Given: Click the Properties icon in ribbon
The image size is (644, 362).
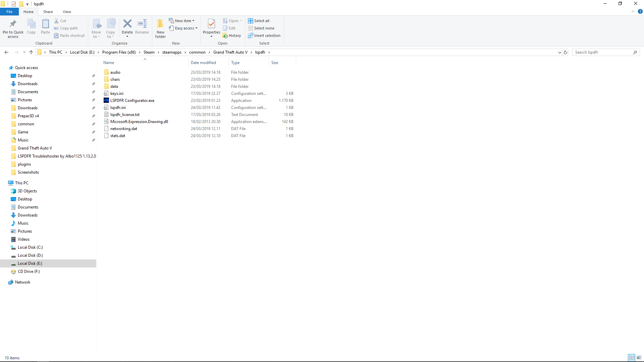Looking at the screenshot, I should (x=211, y=24).
